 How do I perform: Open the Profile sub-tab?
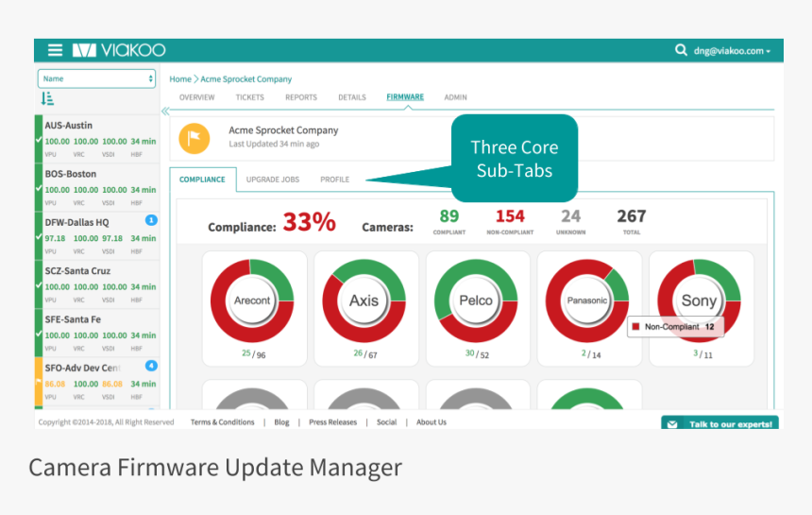pos(334,180)
